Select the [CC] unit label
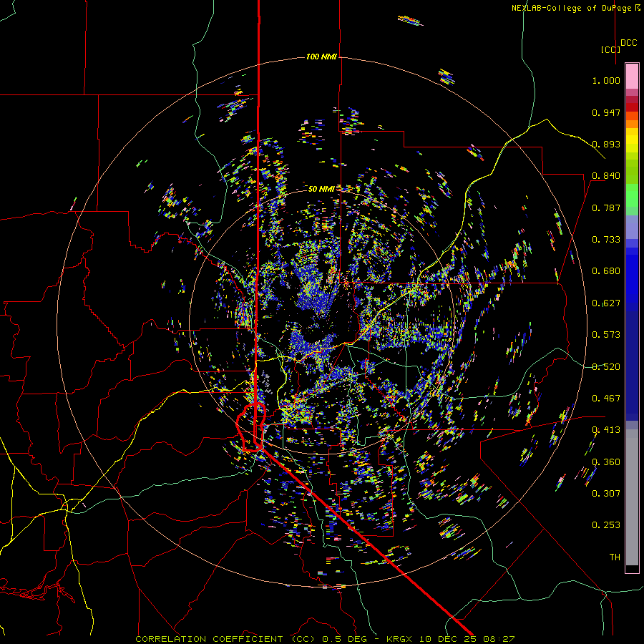This screenshot has height=644, width=644. (610, 49)
